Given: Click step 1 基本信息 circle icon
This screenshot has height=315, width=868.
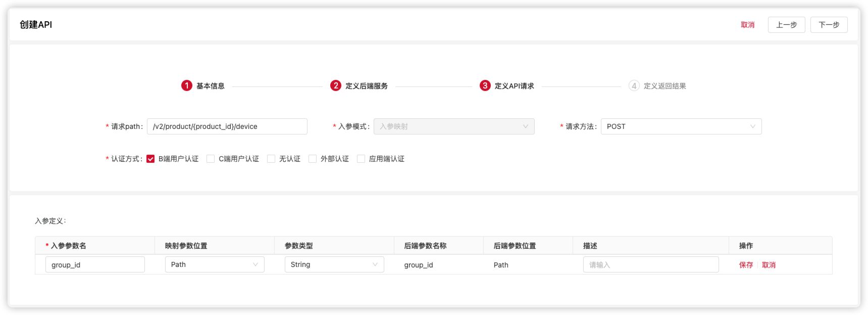Looking at the screenshot, I should click(x=186, y=85).
